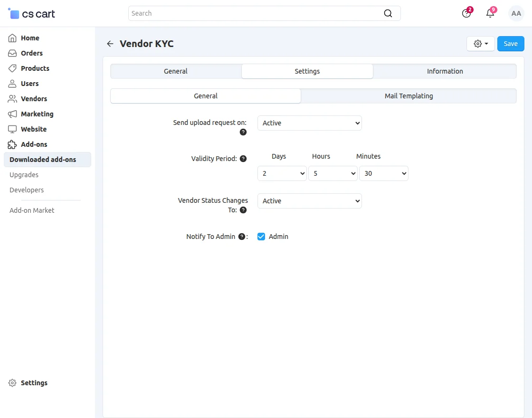Open the Vendors section
Image resolution: width=532 pixels, height=418 pixels.
tap(33, 98)
